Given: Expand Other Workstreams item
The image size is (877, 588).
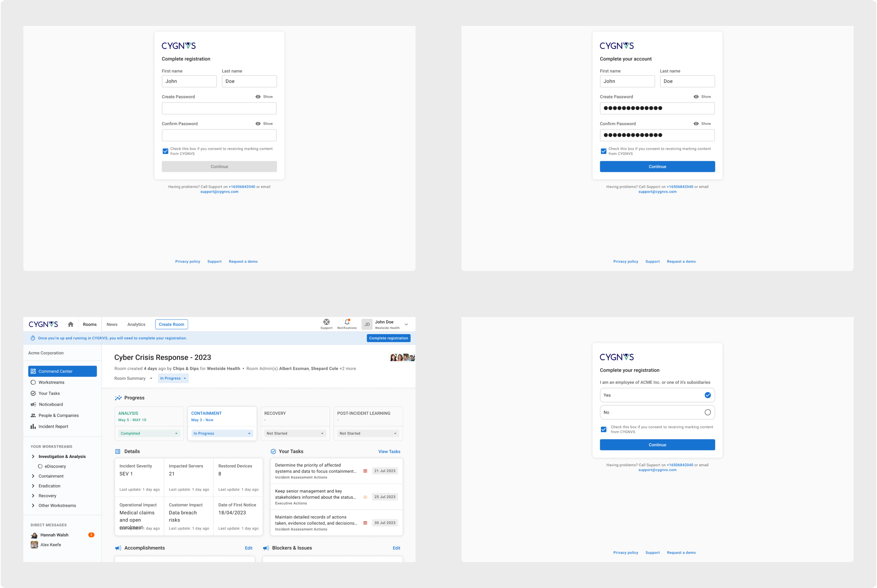Looking at the screenshot, I should point(33,506).
